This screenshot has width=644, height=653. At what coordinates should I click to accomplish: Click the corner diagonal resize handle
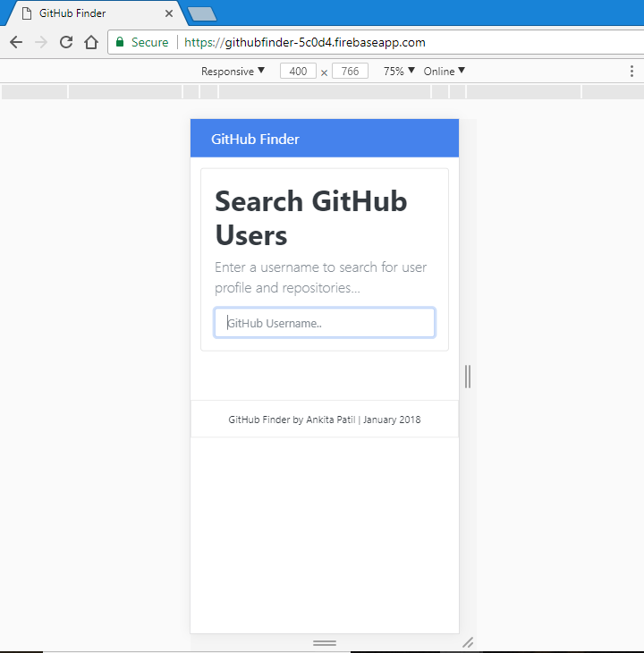click(x=468, y=642)
